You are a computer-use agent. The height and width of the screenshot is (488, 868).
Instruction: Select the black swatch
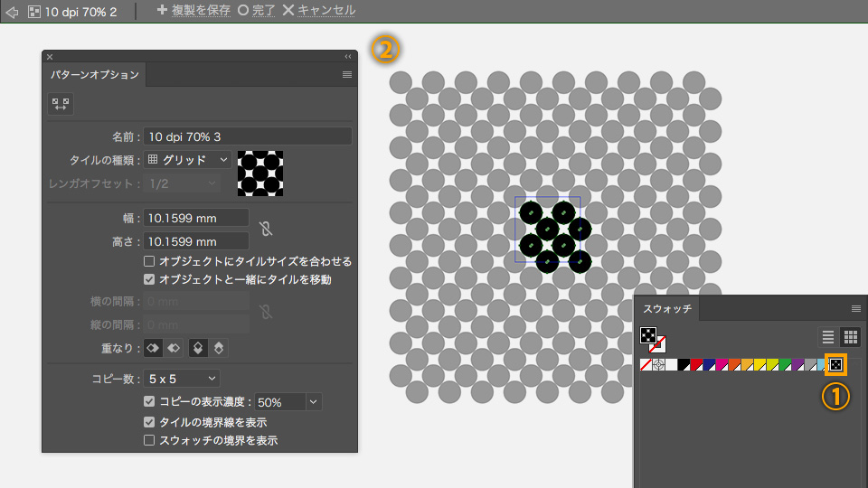[684, 364]
